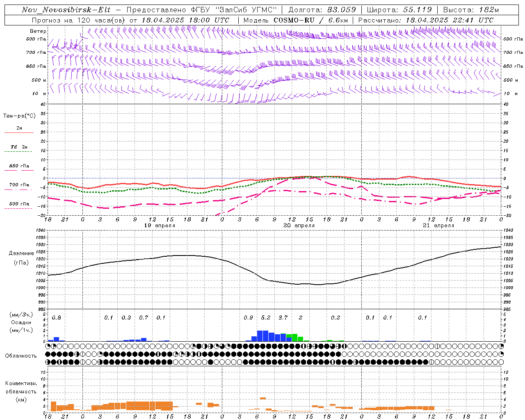Click the 5.2 precipitation total
The height and width of the screenshot is (420, 525).
pos(266,318)
